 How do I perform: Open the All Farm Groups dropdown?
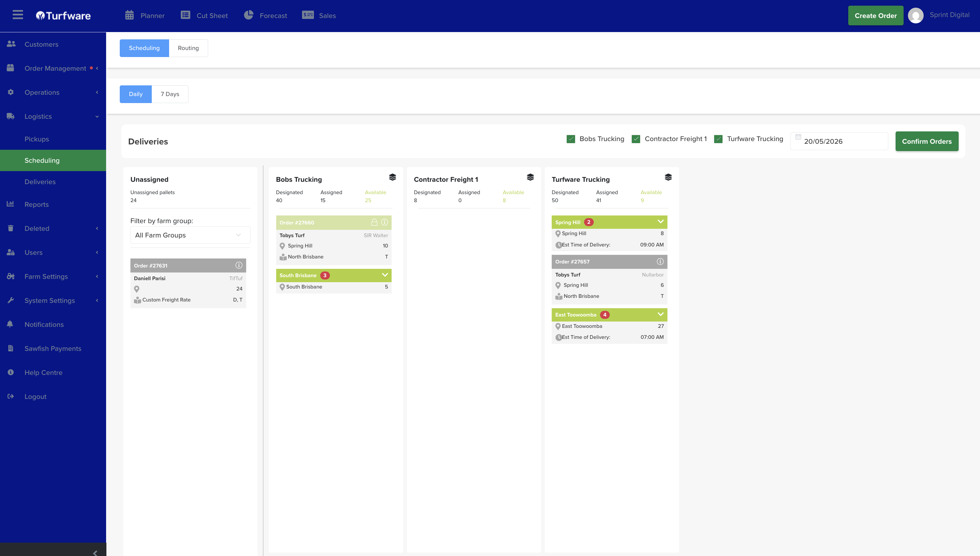[190, 235]
